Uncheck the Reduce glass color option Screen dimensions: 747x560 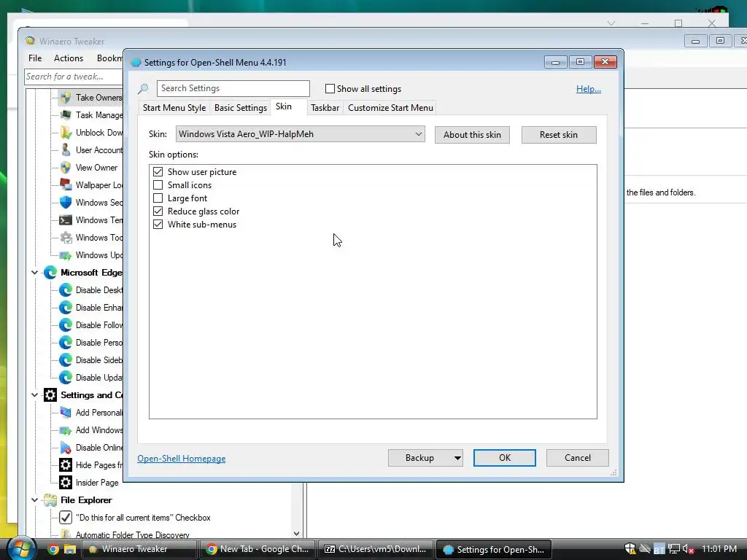tap(158, 211)
